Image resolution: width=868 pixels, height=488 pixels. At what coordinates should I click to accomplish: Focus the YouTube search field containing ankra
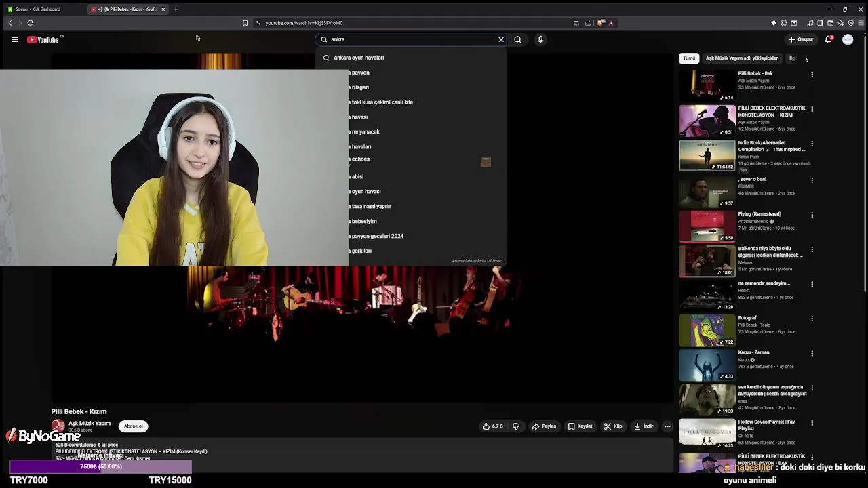point(410,39)
